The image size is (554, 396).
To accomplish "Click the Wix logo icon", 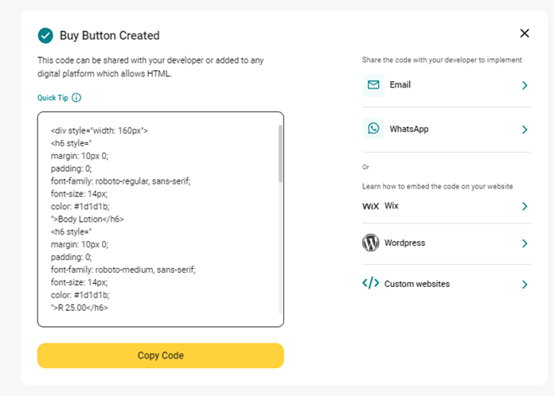I will (x=370, y=206).
